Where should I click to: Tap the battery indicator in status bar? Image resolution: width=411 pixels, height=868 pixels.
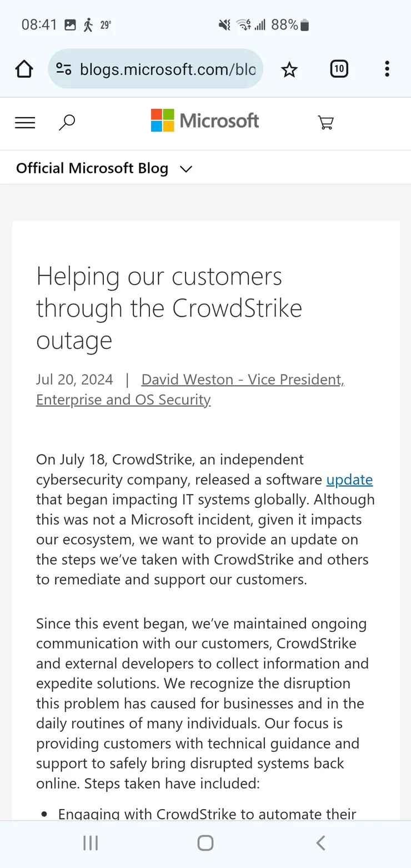[304, 25]
